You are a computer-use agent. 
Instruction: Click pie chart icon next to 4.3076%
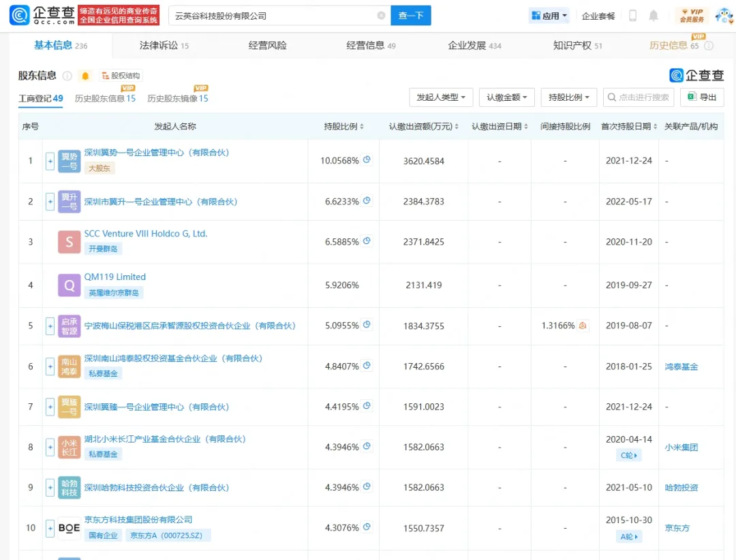coord(367,527)
